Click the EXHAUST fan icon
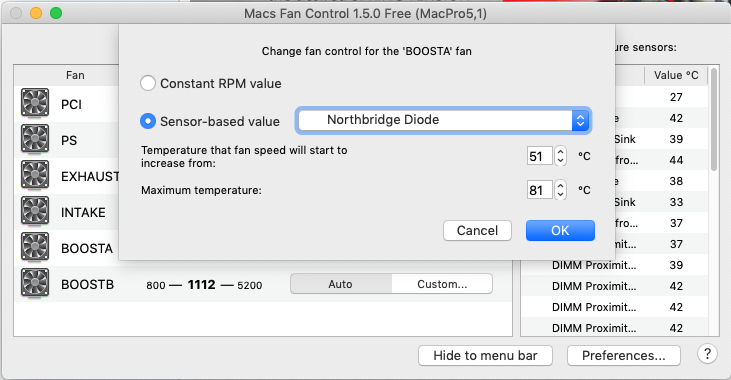Screen dimensions: 731x380 click(35, 176)
